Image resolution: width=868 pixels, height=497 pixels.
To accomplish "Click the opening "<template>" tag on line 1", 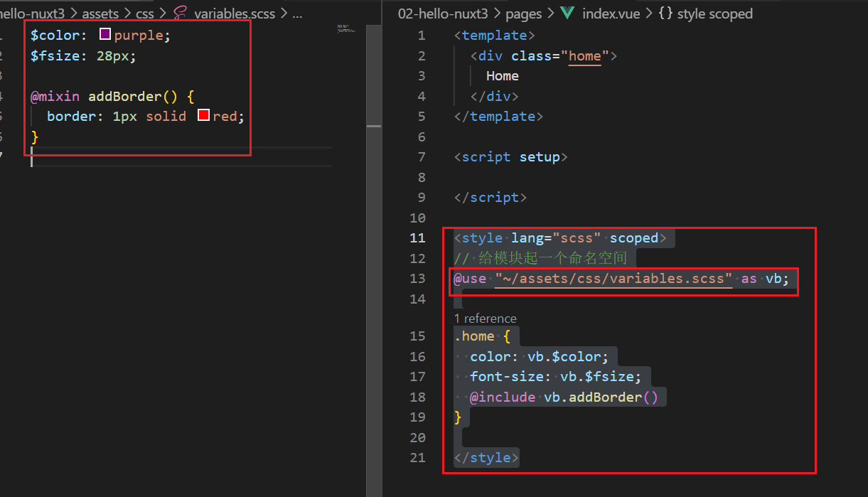I will pyautogui.click(x=495, y=36).
